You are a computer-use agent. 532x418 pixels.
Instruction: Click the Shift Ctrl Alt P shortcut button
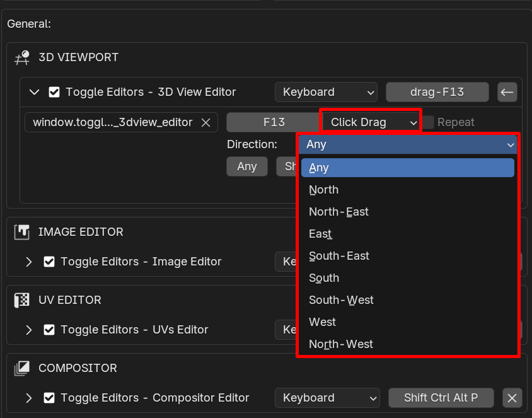tap(441, 398)
